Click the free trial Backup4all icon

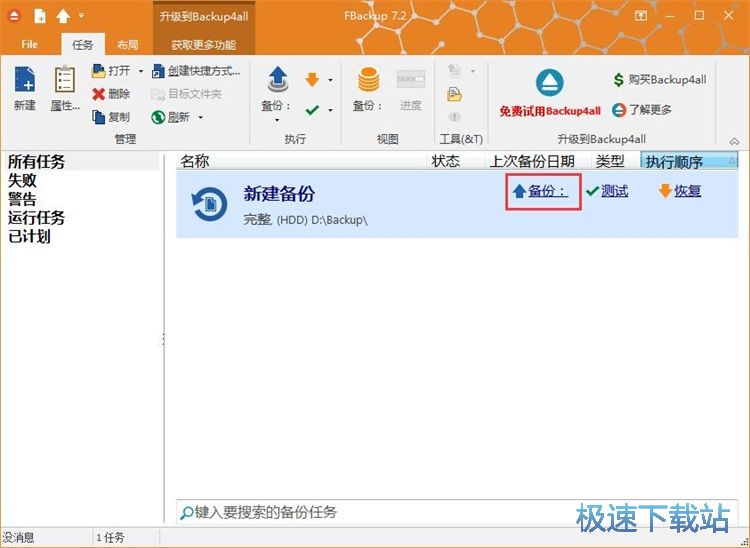(x=550, y=83)
